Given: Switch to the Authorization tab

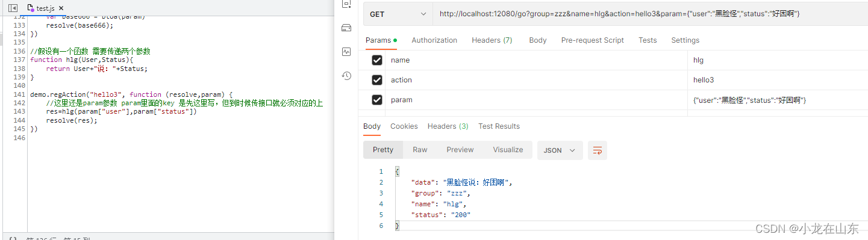Looking at the screenshot, I should (434, 40).
